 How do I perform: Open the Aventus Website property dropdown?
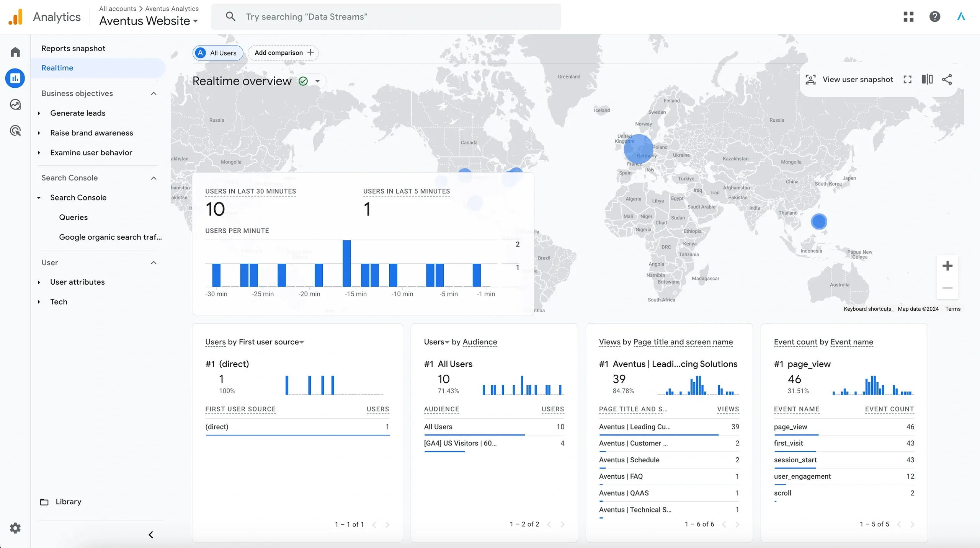(149, 21)
